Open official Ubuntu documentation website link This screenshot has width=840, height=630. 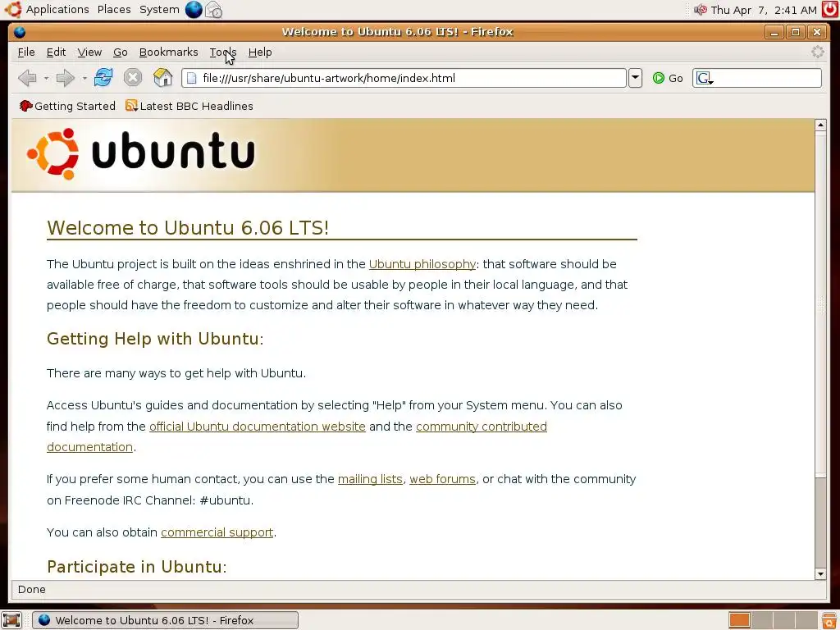257,427
